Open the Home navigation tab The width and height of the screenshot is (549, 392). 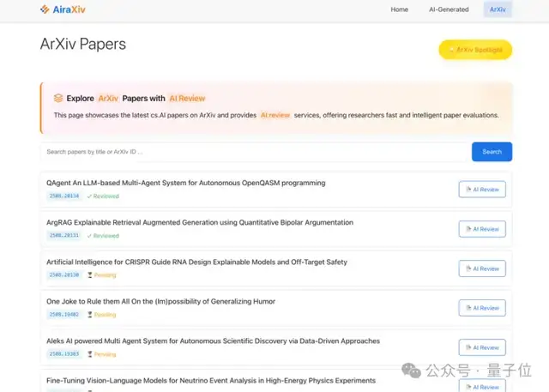coord(399,9)
